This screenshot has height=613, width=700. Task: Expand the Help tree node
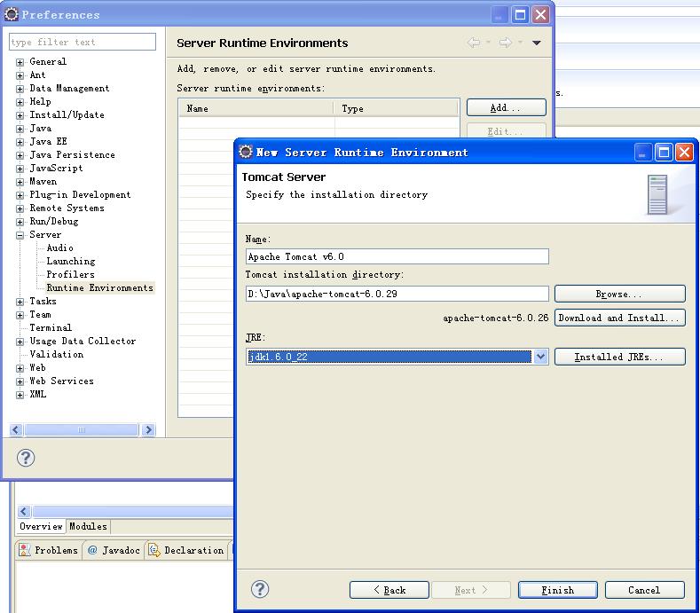pyautogui.click(x=20, y=102)
